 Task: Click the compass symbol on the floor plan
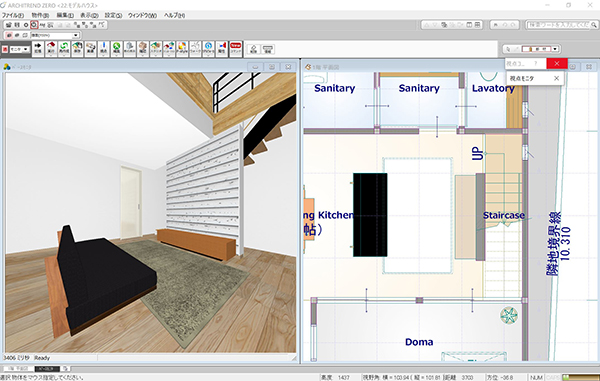coord(509,315)
